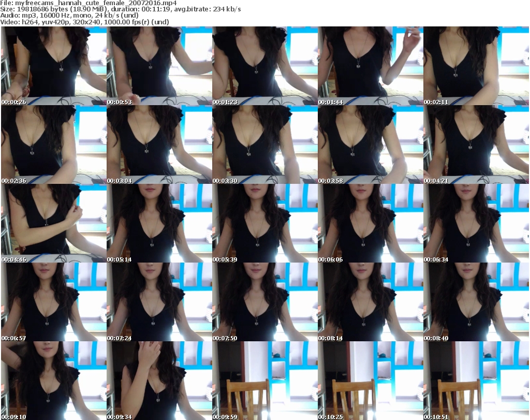Open the frame at 00:02:36
This screenshot has width=530, height=420.
pos(54,144)
